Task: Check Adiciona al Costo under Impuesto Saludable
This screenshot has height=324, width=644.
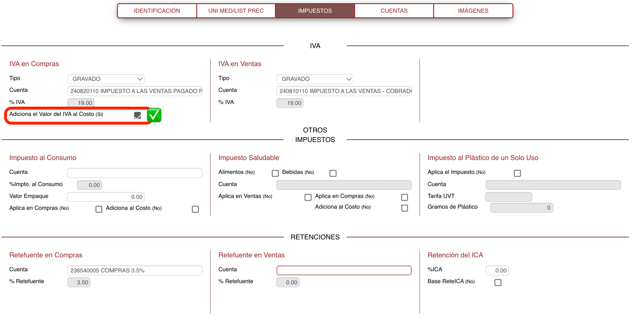Action: pos(404,208)
